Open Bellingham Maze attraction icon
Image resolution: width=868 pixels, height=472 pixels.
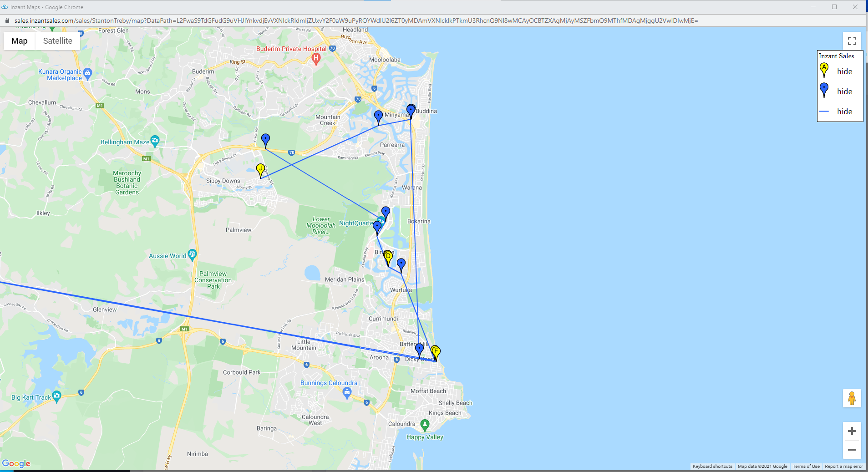(x=155, y=141)
